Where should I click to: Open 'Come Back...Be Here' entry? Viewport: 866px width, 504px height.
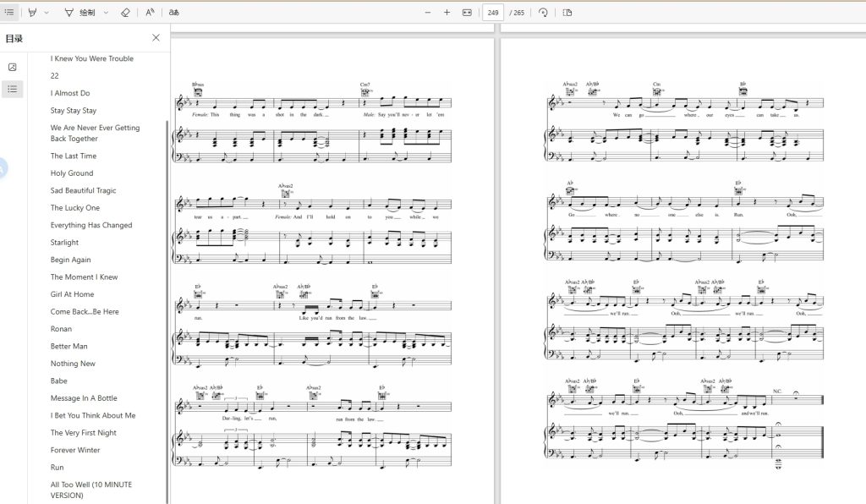[85, 311]
